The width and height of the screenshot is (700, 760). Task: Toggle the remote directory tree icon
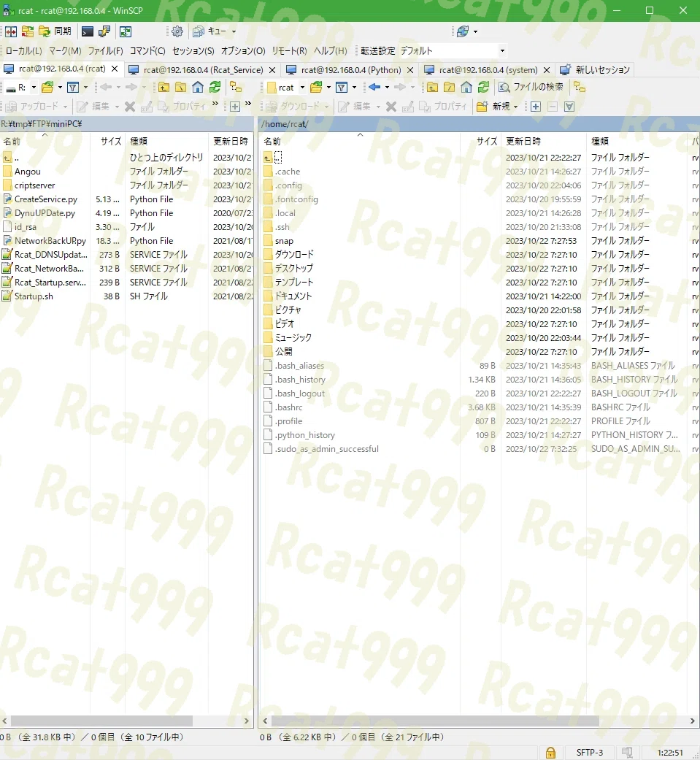[580, 88]
